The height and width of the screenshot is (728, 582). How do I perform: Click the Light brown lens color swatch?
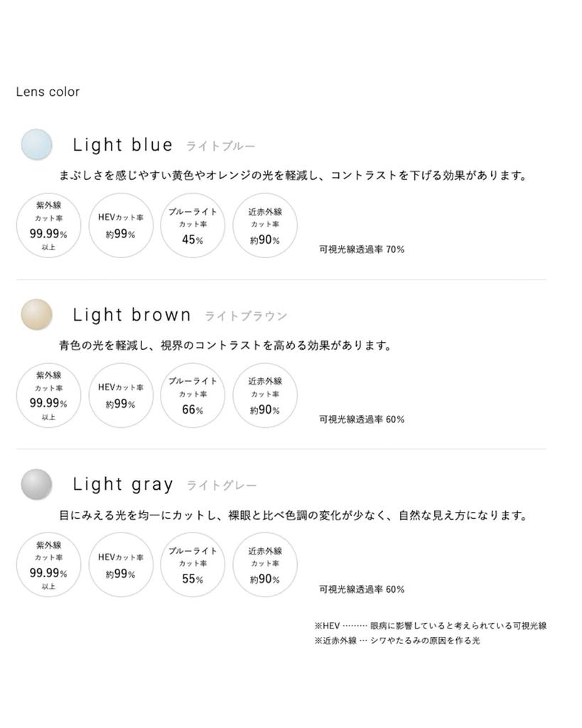tap(37, 314)
